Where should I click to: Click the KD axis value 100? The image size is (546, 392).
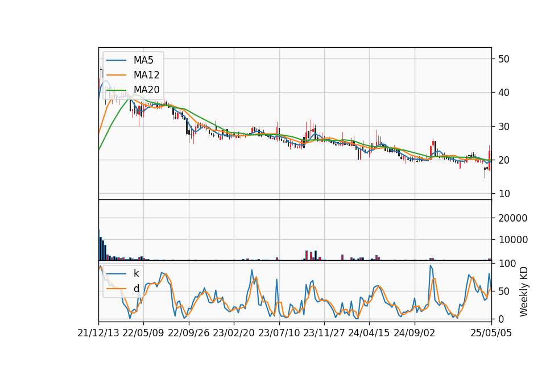pyautogui.click(x=507, y=264)
